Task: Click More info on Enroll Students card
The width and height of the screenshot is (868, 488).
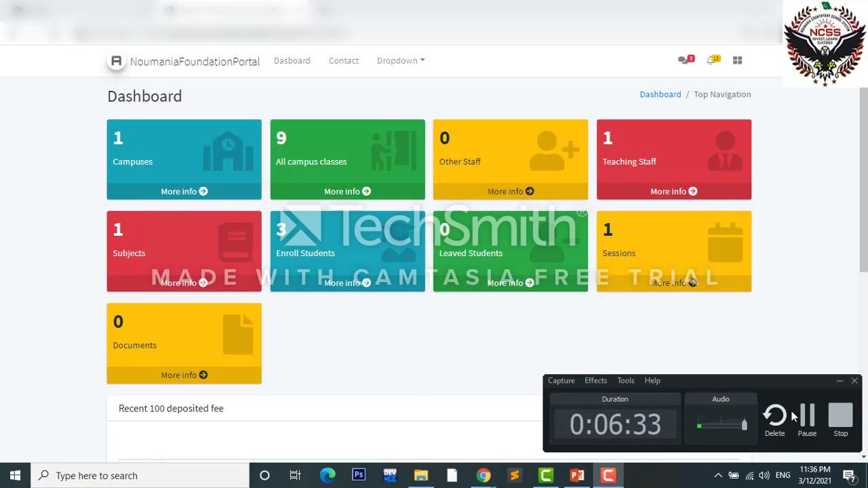Action: click(347, 283)
